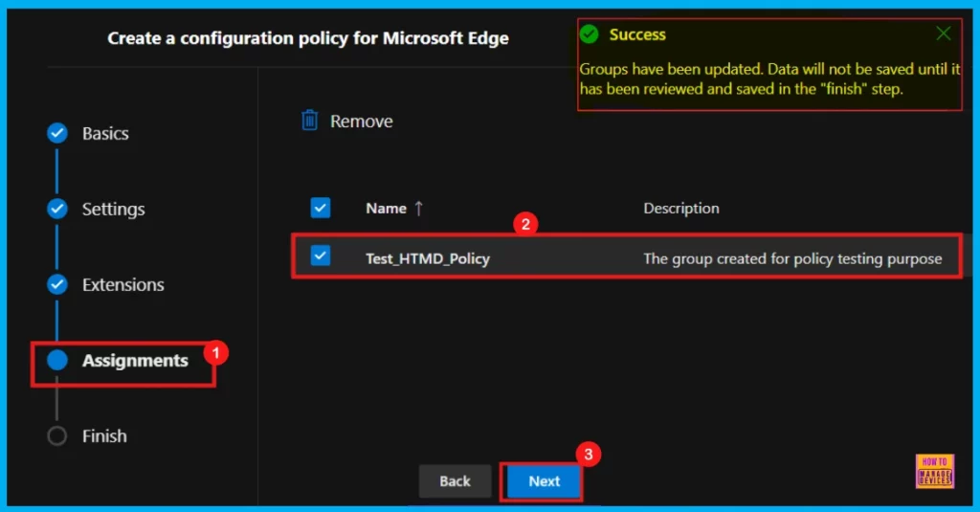Uncheck the Test_HTMD_Policy row checkbox
This screenshot has width=980, height=512.
point(321,256)
